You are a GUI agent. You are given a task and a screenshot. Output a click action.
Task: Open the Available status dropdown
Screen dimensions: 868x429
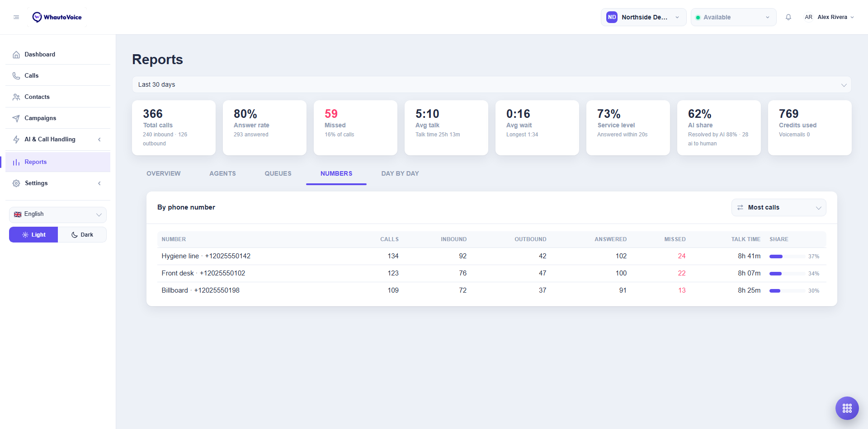(733, 17)
